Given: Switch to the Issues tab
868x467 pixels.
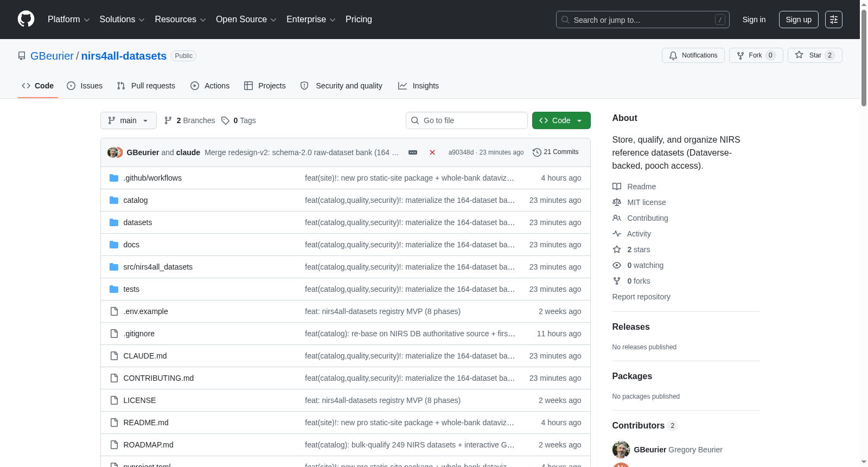Looking at the screenshot, I should click(85, 86).
